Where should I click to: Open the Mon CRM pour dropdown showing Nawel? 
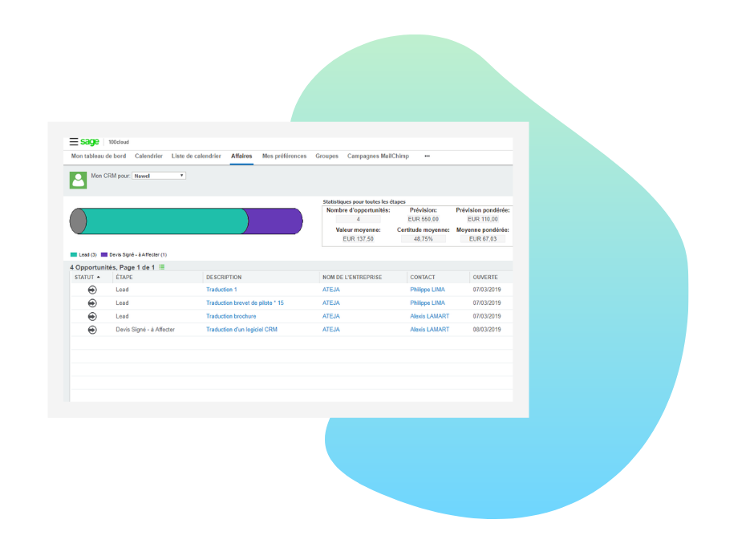tap(159, 176)
